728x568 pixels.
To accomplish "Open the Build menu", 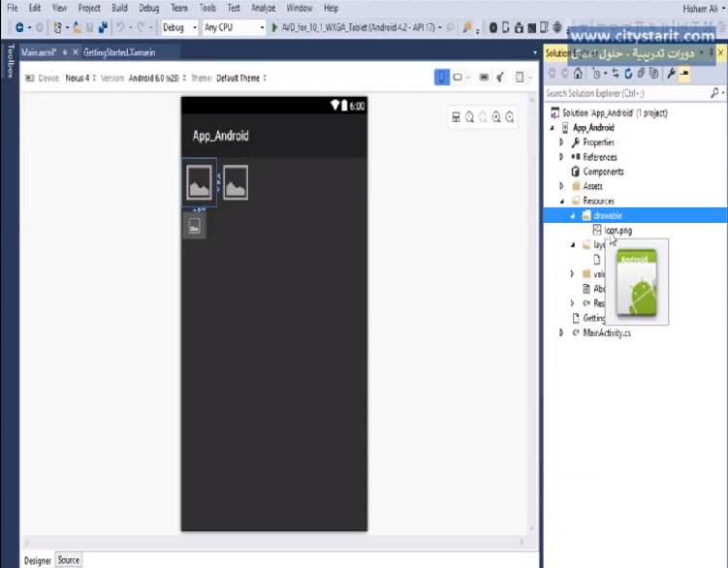I will (119, 8).
